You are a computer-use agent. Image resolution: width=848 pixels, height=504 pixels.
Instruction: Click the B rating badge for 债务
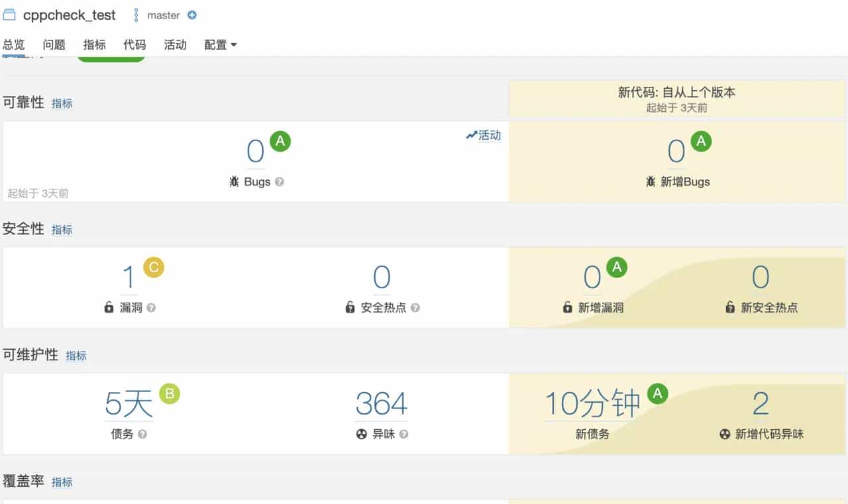pos(170,394)
